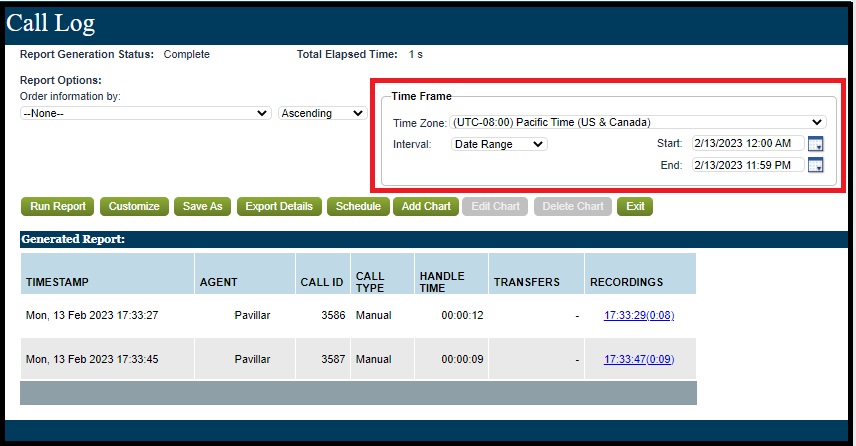Click the Complete report status text
856x446 pixels.
tap(187, 55)
